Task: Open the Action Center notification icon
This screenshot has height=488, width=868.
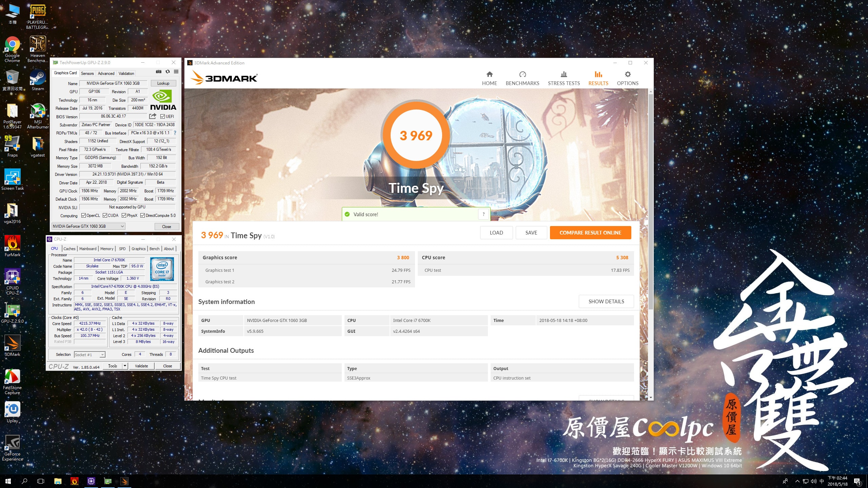Action: click(x=857, y=481)
